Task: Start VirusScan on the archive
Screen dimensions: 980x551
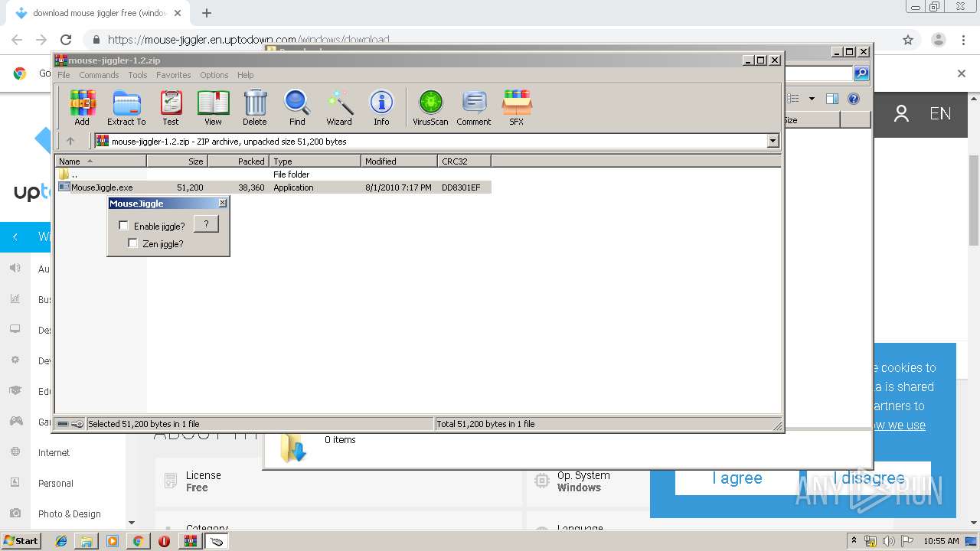Action: tap(430, 107)
